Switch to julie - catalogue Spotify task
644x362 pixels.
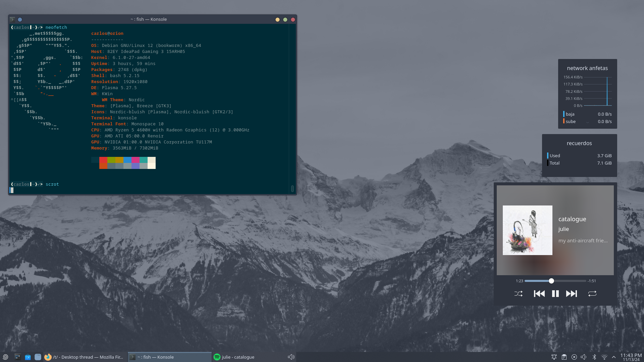[235, 357]
